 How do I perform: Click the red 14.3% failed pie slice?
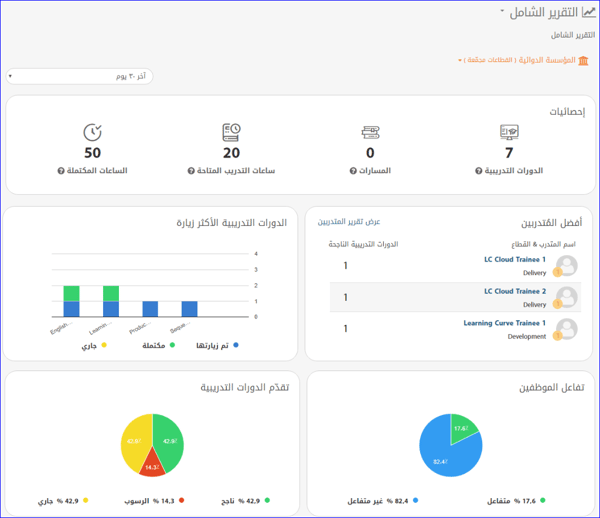pyautogui.click(x=152, y=466)
